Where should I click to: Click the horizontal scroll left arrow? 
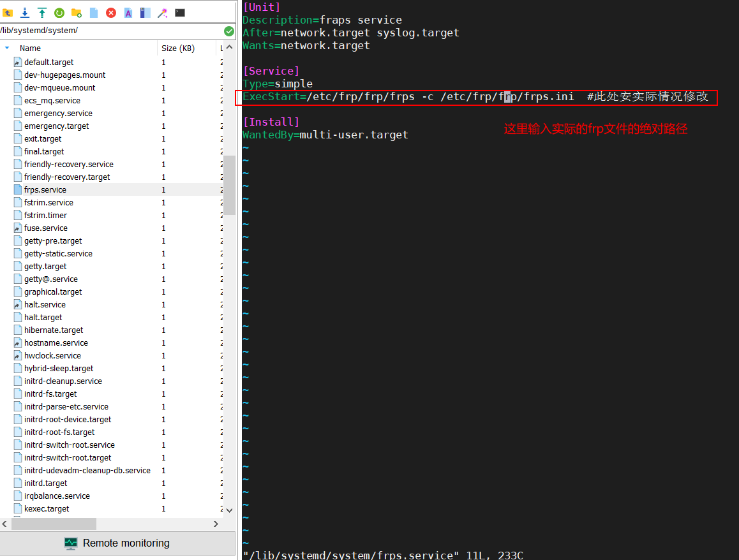pos(4,524)
